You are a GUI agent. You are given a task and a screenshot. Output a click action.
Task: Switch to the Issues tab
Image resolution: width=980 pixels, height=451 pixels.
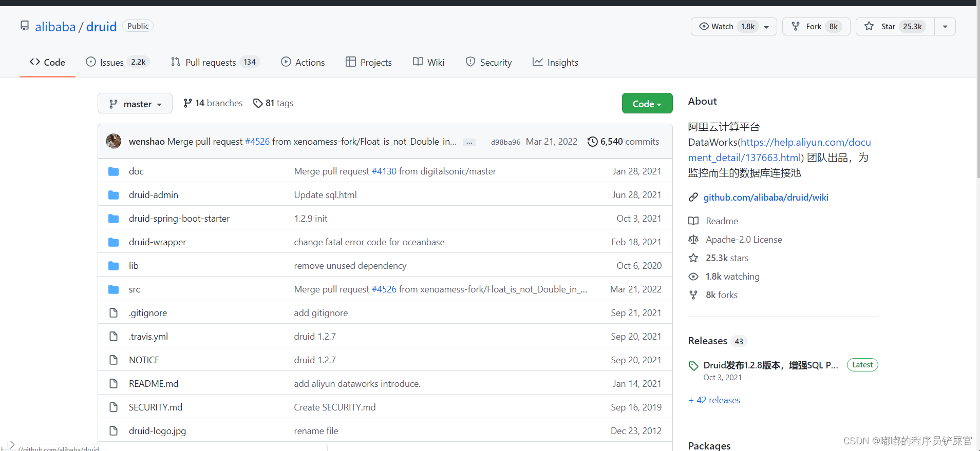click(x=117, y=63)
